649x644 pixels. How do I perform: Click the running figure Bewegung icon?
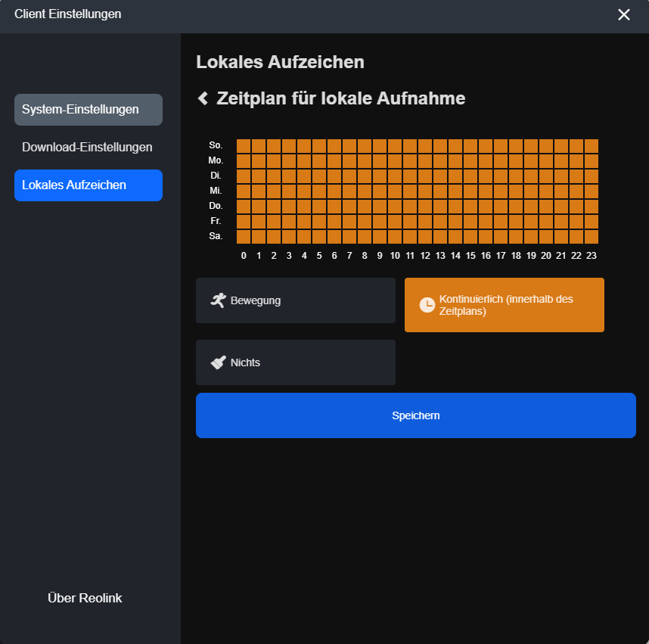click(219, 300)
